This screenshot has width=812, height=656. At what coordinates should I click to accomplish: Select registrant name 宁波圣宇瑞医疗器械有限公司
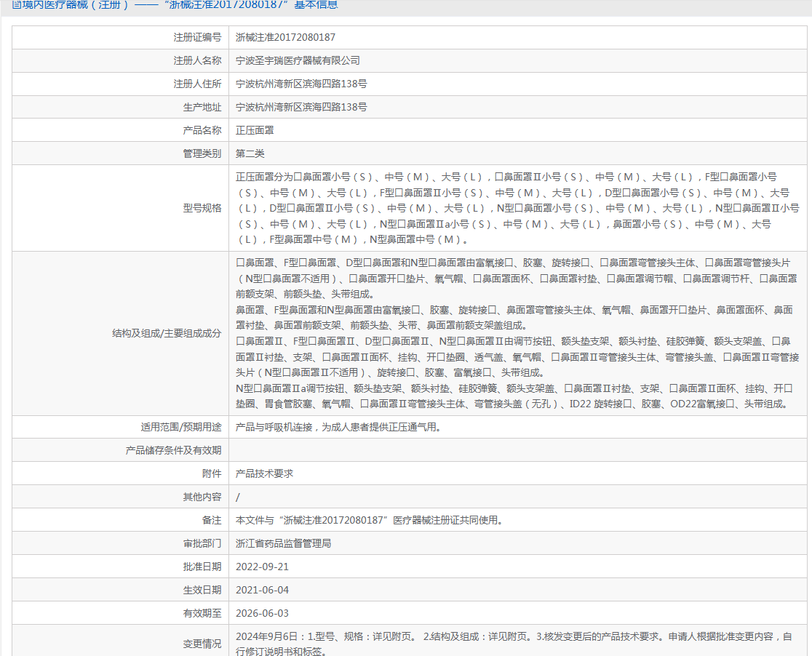[x=298, y=60]
